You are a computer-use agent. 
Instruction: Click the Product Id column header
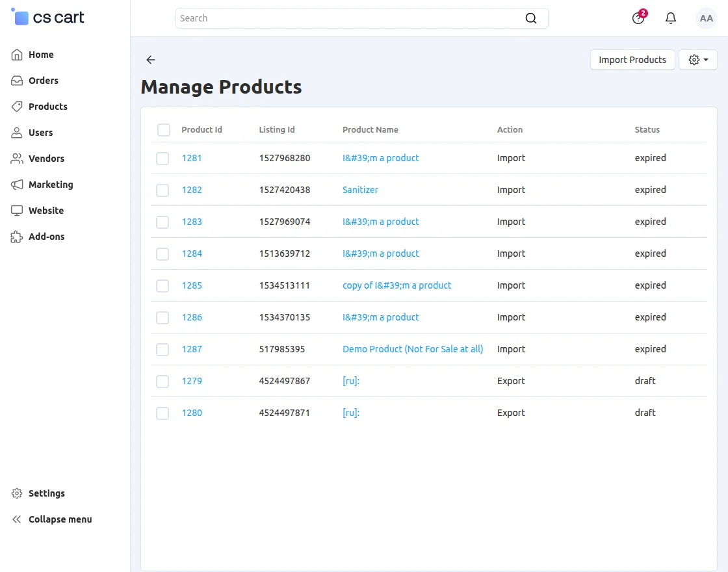(201, 130)
